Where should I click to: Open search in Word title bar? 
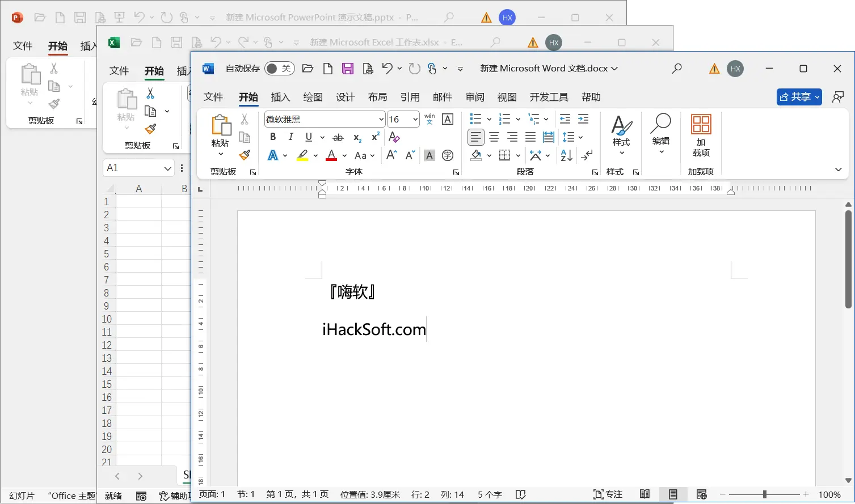coord(676,69)
